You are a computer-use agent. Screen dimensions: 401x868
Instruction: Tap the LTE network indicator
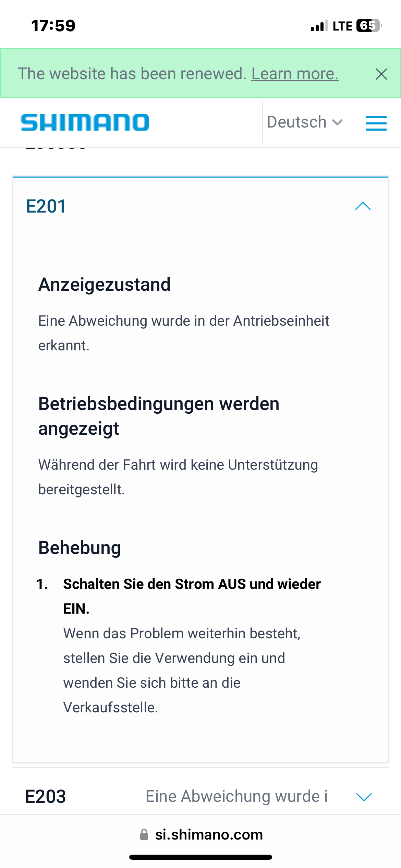[x=342, y=26]
